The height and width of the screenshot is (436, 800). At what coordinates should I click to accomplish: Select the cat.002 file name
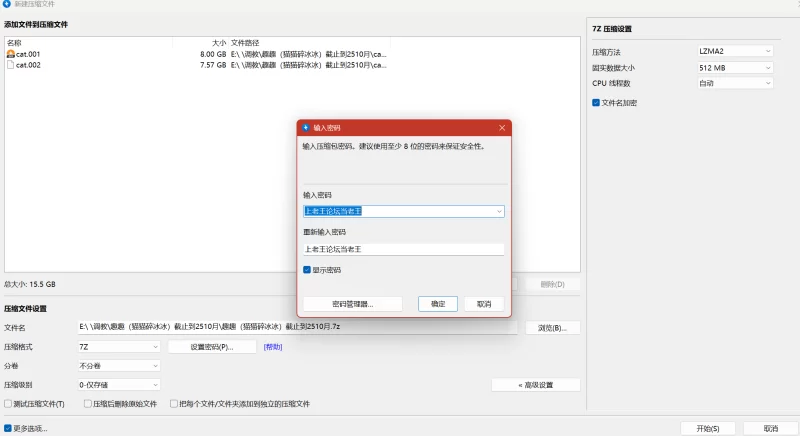(x=28, y=65)
